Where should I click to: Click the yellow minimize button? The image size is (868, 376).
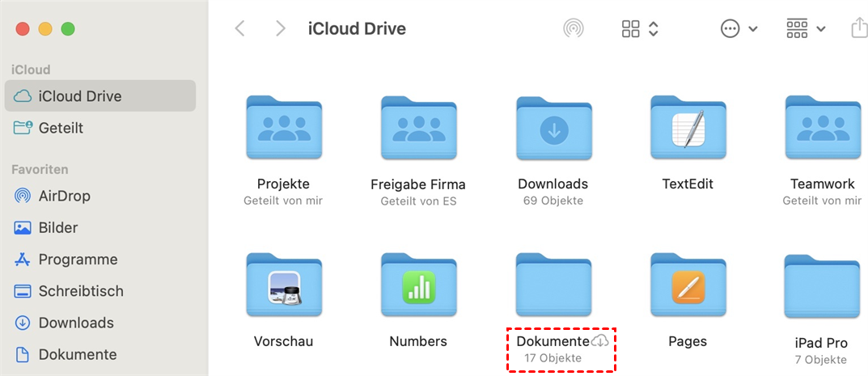click(44, 29)
